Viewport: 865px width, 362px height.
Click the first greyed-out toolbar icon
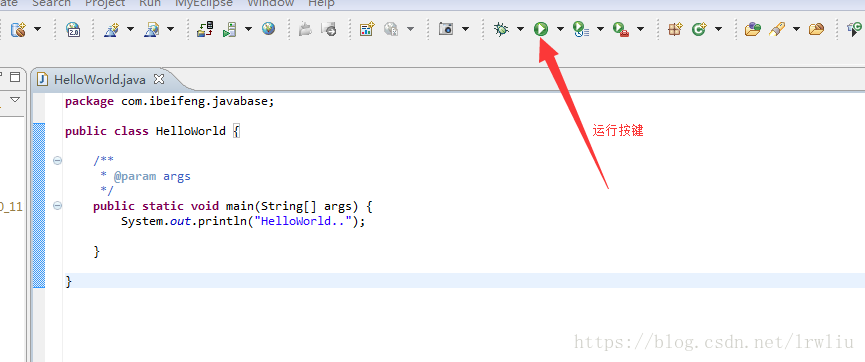(x=305, y=29)
